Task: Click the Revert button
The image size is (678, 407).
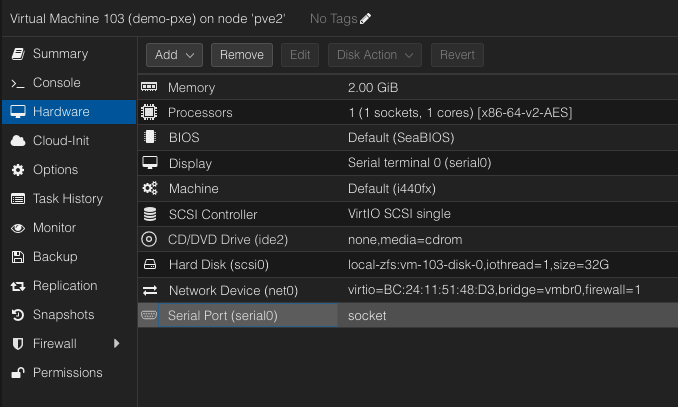Action: coord(457,55)
